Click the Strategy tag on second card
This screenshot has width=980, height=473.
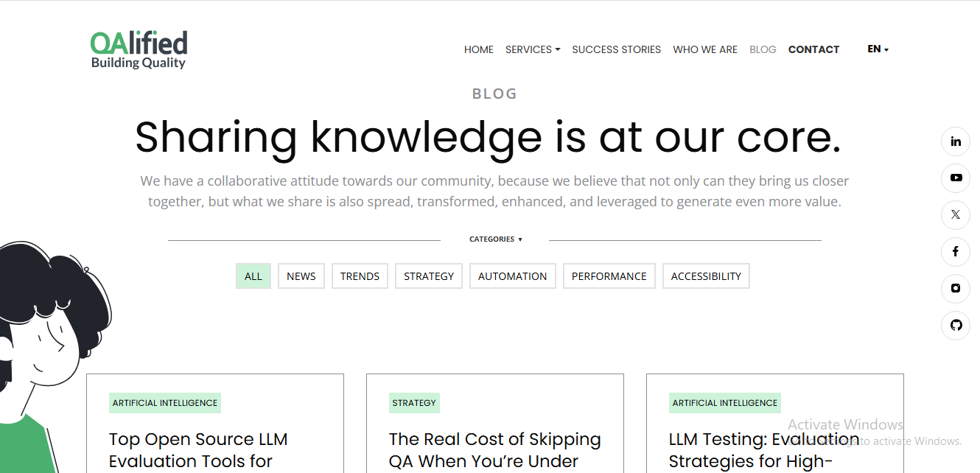414,403
